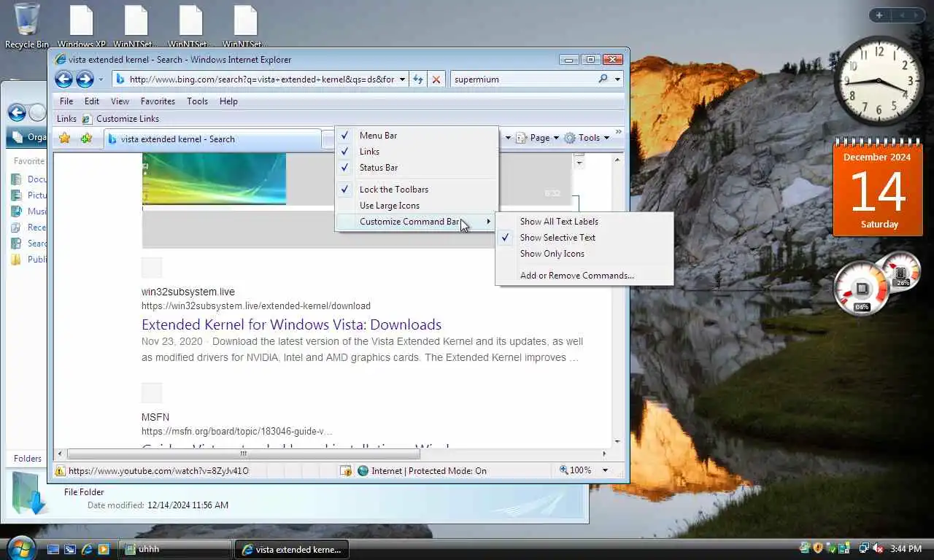Viewport: 934px width, 560px height.
Task: Click Switch Between Windows in Quick Launch
Action: [x=70, y=549]
